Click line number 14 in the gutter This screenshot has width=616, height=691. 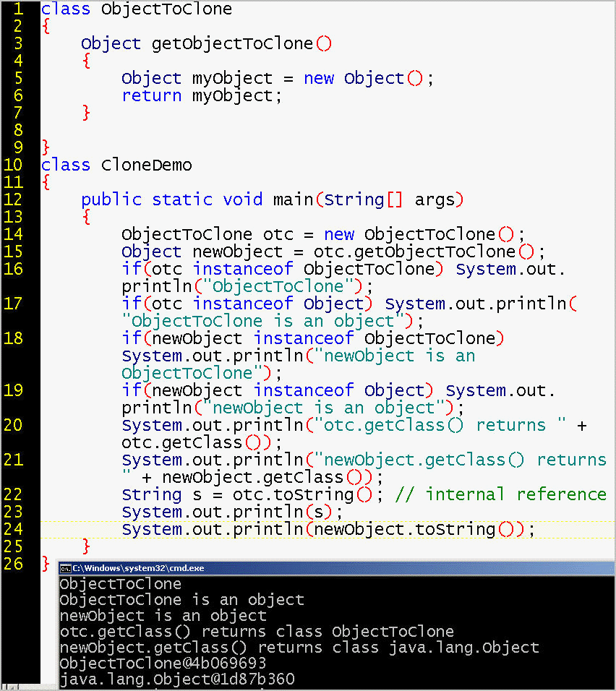(x=13, y=234)
